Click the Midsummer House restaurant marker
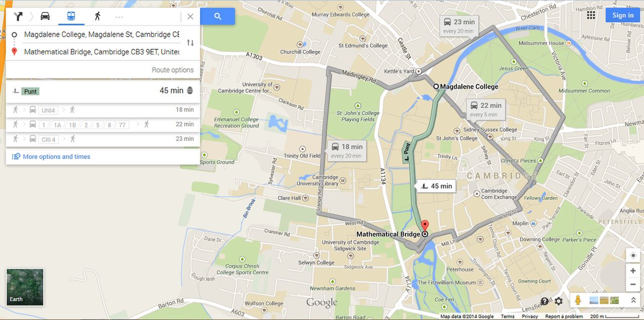The width and height of the screenshot is (644, 320). point(569,43)
